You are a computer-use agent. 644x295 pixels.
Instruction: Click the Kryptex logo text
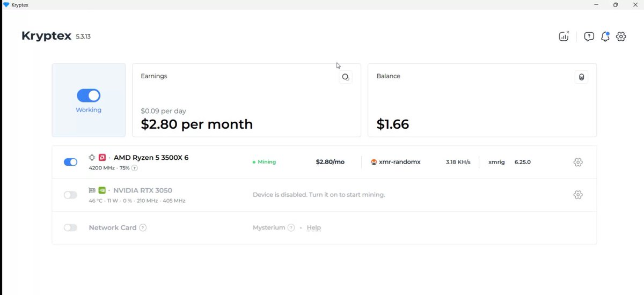click(x=46, y=36)
